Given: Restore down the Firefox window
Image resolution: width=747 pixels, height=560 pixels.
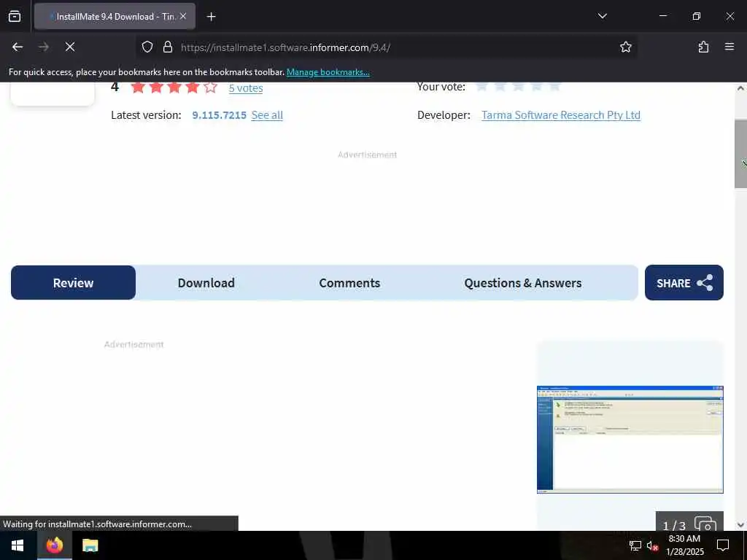Looking at the screenshot, I should (696, 16).
